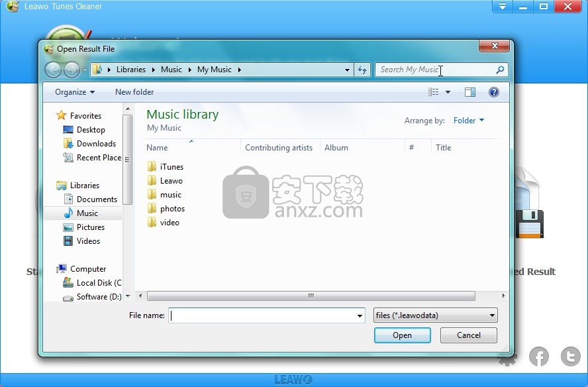Screen dimensions: 588x387
Task: Open the iTunes folder
Action: tap(171, 167)
